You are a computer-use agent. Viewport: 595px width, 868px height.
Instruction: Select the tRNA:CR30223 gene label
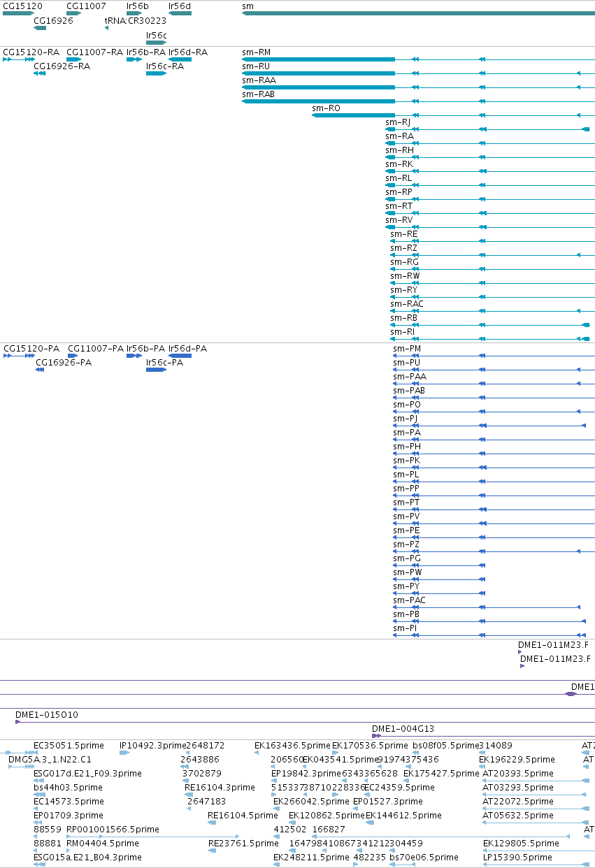point(136,20)
